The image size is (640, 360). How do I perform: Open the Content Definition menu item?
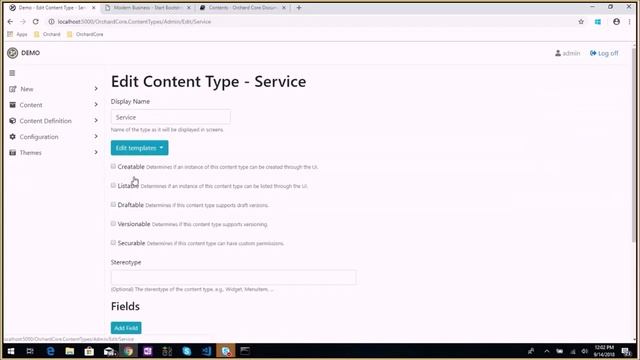[x=45, y=121]
